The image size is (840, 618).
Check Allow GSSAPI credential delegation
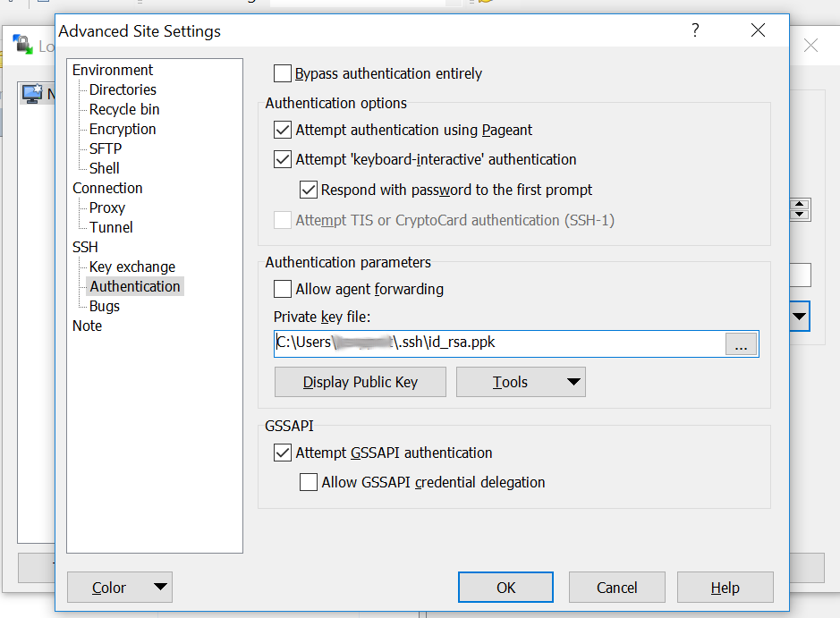coord(309,482)
